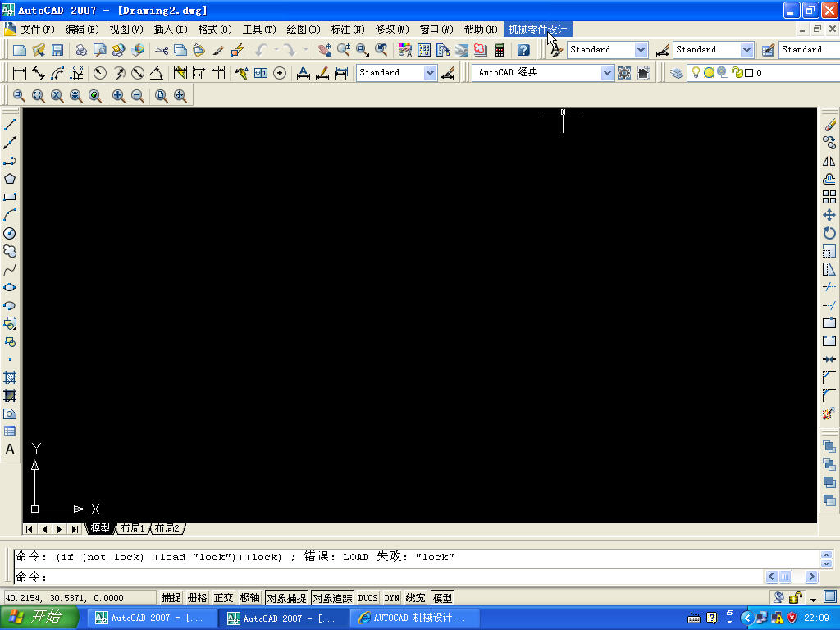
Task: Toggle 线宽 lineweight display
Action: click(416, 598)
